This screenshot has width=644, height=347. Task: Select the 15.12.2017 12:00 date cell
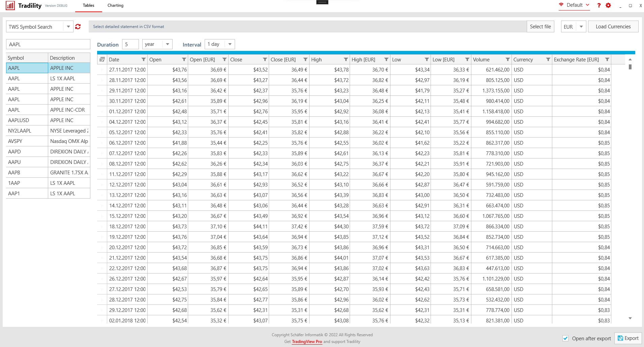pos(127,216)
